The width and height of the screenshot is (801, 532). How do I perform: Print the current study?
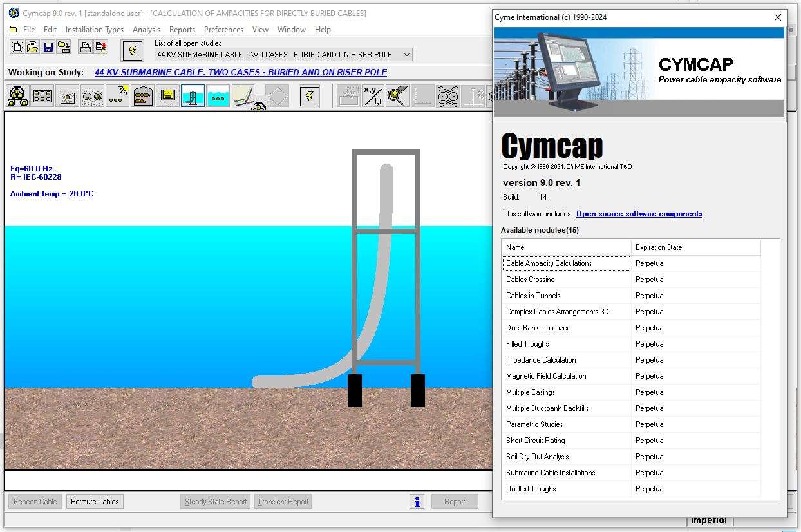click(86, 46)
